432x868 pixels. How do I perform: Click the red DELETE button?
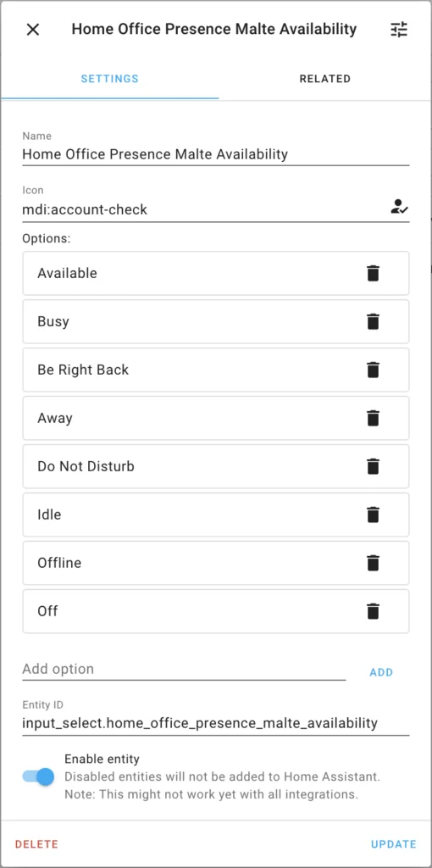click(x=36, y=844)
